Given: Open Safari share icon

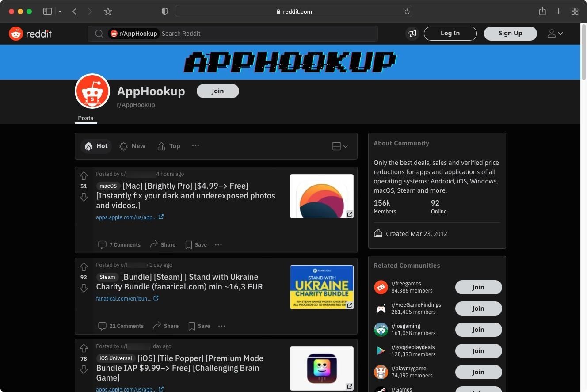Looking at the screenshot, I should (x=542, y=11).
